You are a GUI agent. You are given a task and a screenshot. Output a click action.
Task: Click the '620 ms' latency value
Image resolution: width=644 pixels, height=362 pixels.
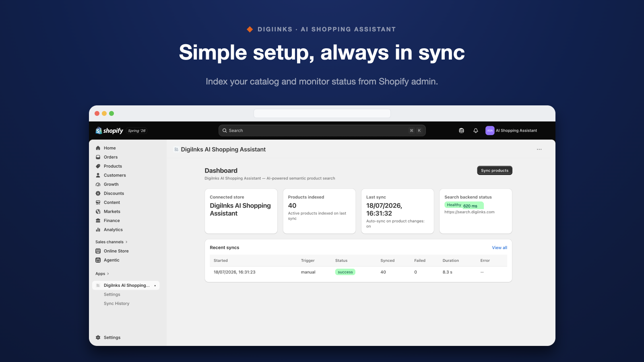[x=470, y=206]
